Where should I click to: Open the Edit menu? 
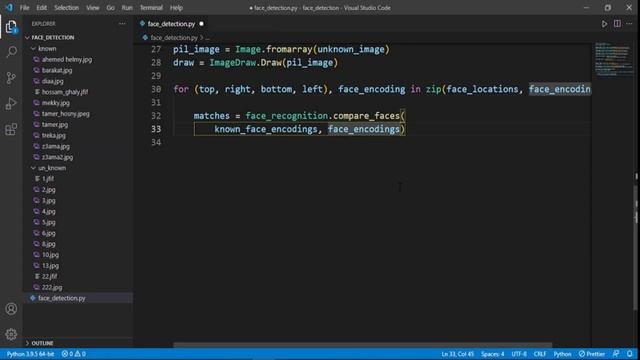tap(41, 8)
